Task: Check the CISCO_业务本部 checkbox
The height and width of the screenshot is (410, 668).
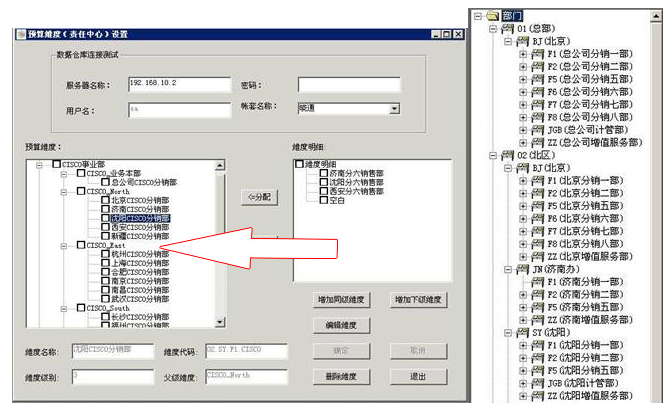Action: click(81, 173)
